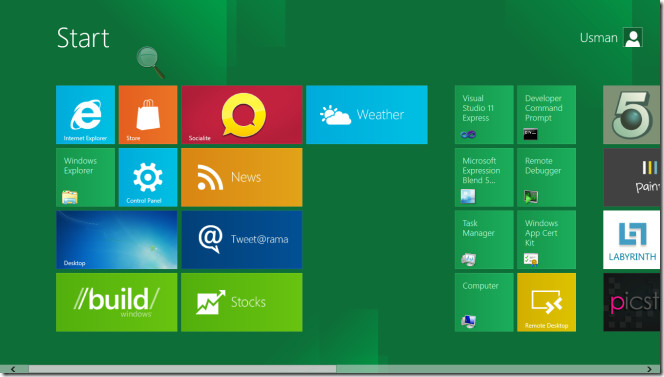Click the horizontal scrollbar thumb
The width and height of the screenshot is (664, 377).
coord(183,369)
